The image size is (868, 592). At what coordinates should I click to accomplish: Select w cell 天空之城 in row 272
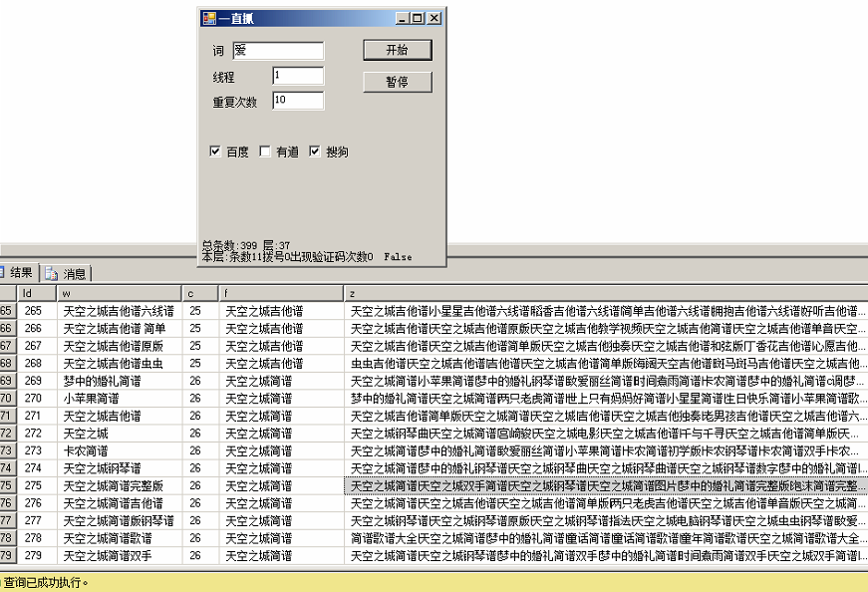(x=119, y=433)
